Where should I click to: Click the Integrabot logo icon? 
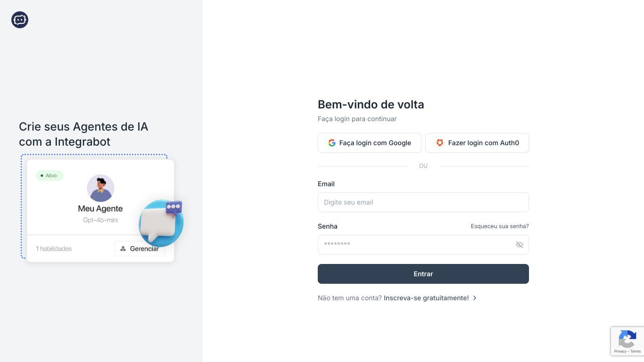click(20, 20)
